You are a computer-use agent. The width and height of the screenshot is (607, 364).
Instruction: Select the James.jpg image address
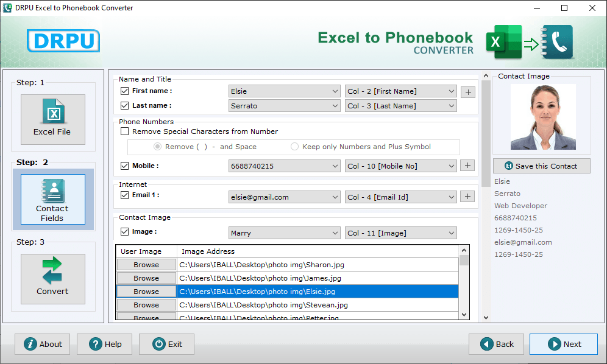click(318, 278)
